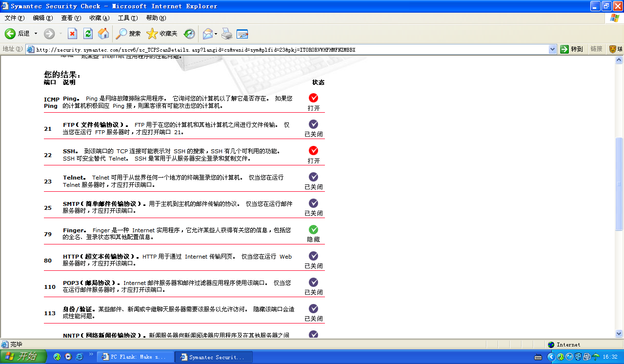
Task: Open the 编辑(E) menu
Action: point(43,18)
